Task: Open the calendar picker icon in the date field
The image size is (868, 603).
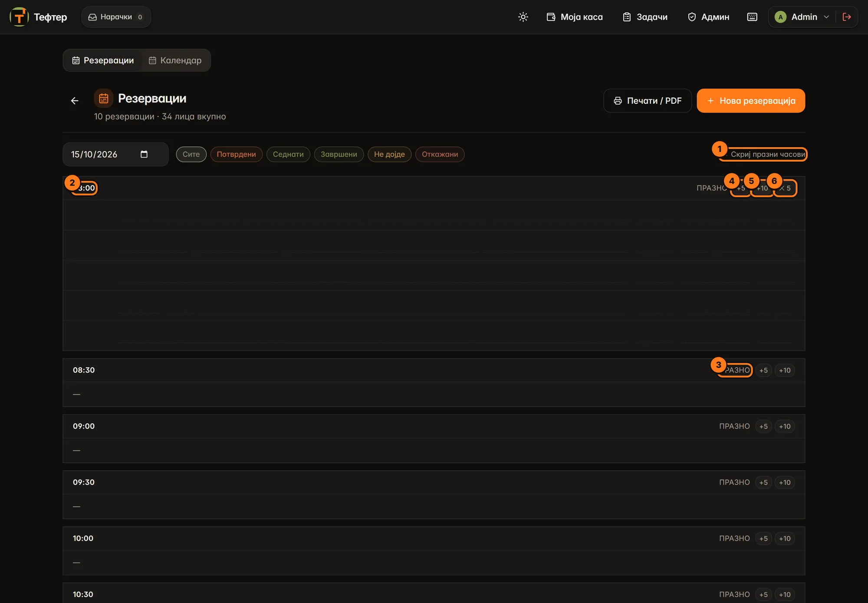Action: click(144, 154)
